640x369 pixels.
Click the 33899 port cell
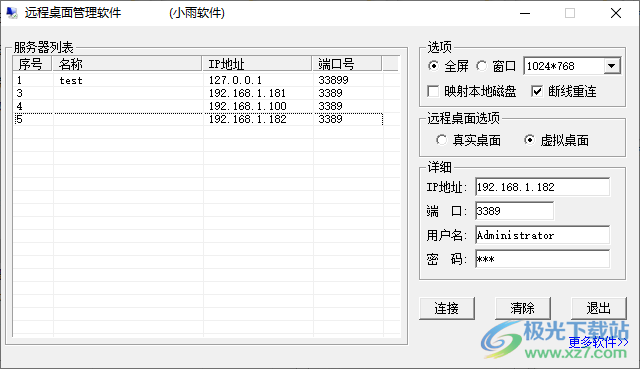point(333,80)
